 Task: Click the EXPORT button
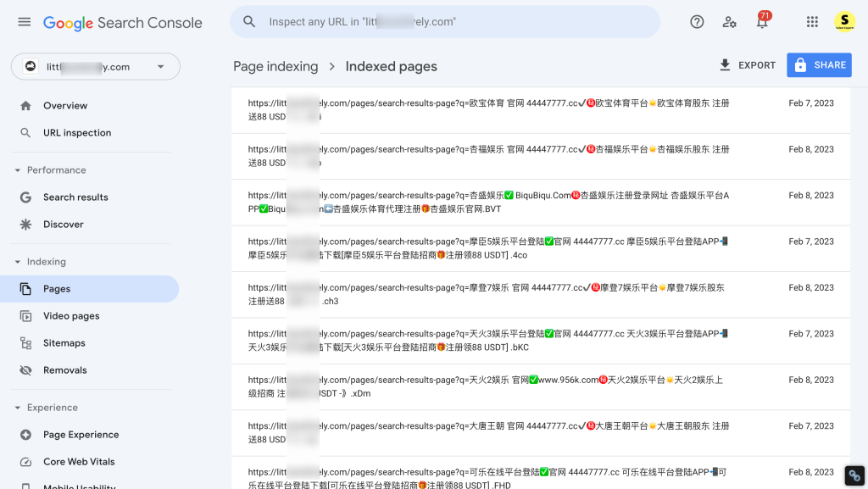pos(748,65)
